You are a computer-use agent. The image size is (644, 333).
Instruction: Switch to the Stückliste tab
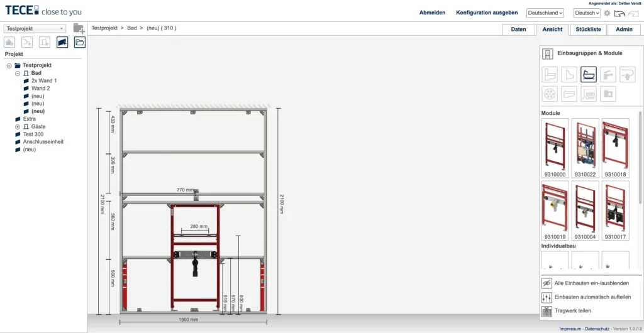pyautogui.click(x=588, y=29)
